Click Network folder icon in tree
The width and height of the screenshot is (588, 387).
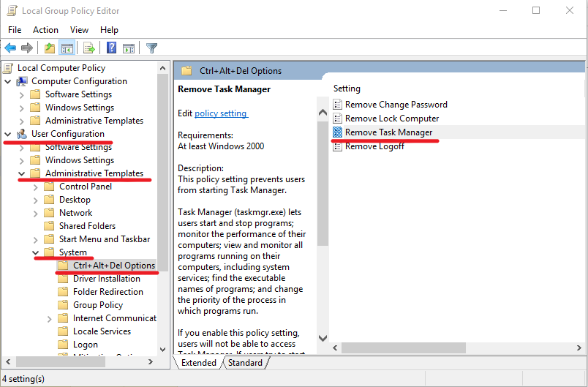click(49, 213)
